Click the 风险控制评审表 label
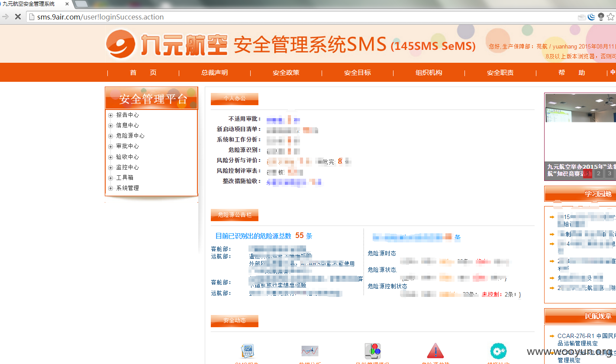This screenshot has height=364, width=616. [239, 171]
